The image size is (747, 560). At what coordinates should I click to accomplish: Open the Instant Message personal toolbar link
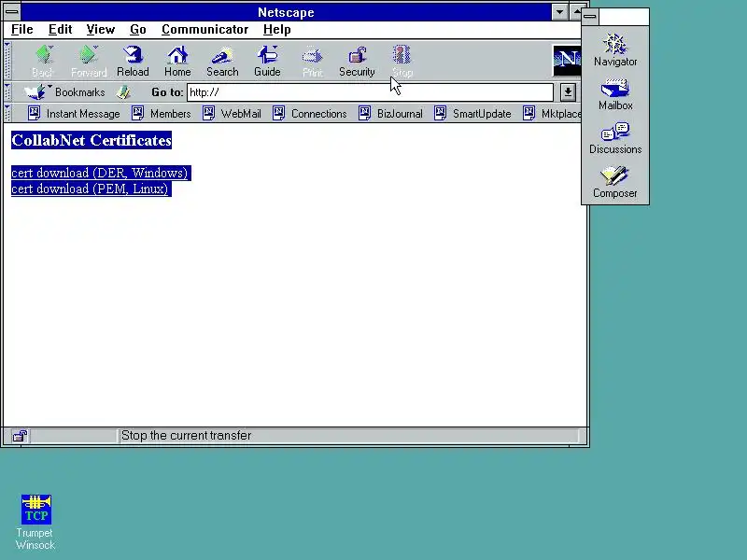click(x=74, y=114)
